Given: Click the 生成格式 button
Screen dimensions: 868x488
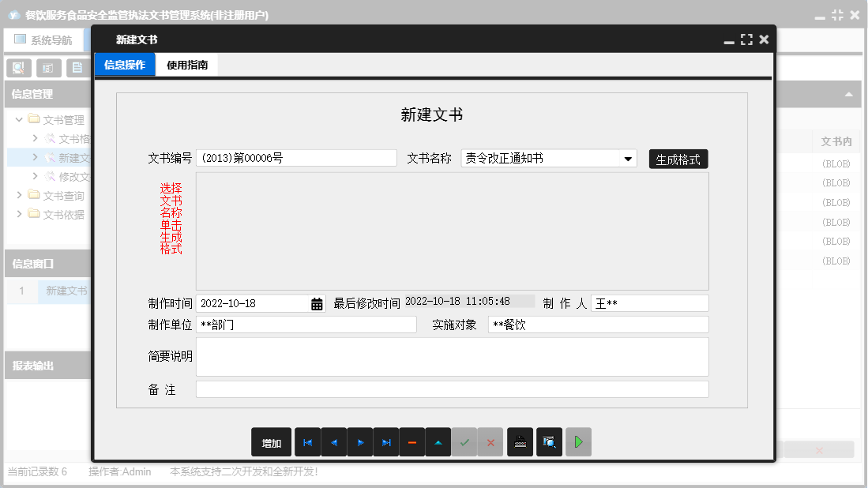Looking at the screenshot, I should coord(678,158).
